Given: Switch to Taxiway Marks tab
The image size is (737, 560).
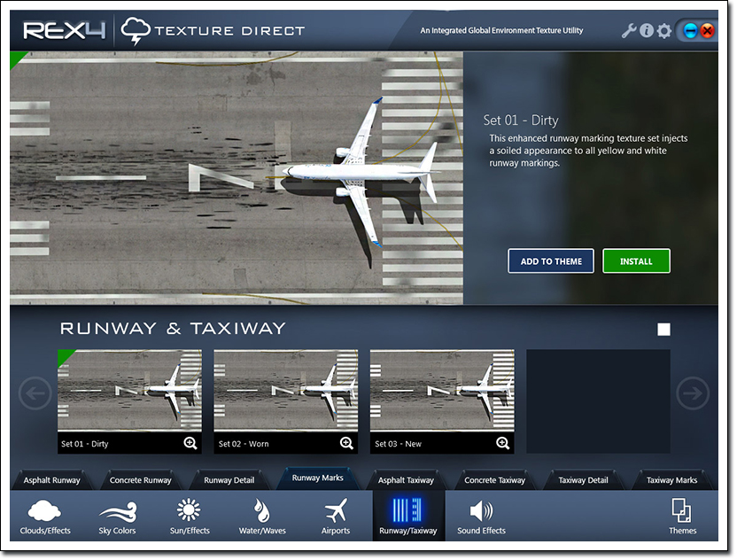Looking at the screenshot, I should click(671, 480).
